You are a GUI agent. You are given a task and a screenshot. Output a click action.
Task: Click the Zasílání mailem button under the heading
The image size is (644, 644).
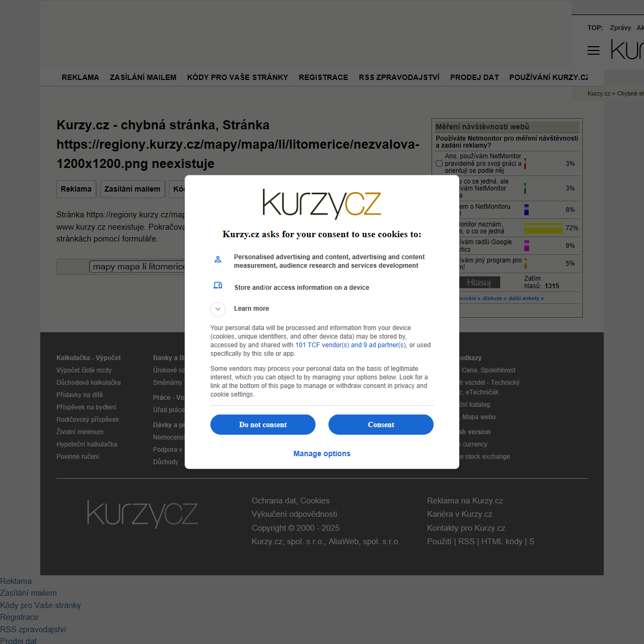point(133,189)
